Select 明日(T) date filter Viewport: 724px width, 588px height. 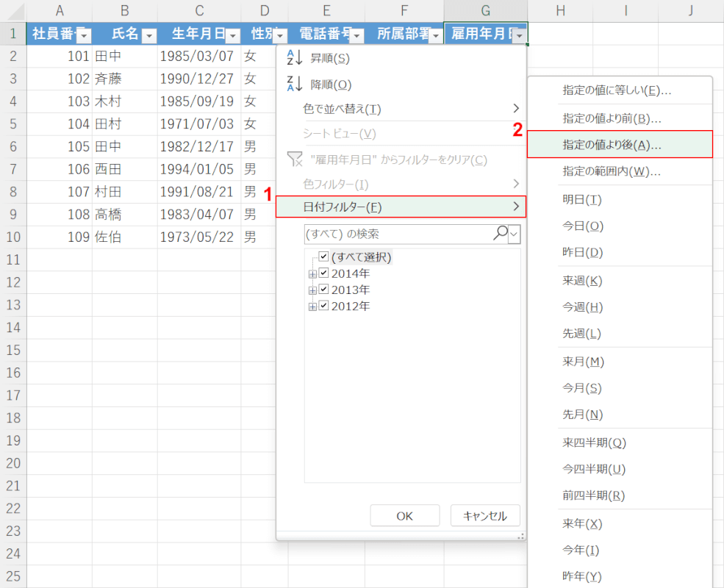coord(620,199)
